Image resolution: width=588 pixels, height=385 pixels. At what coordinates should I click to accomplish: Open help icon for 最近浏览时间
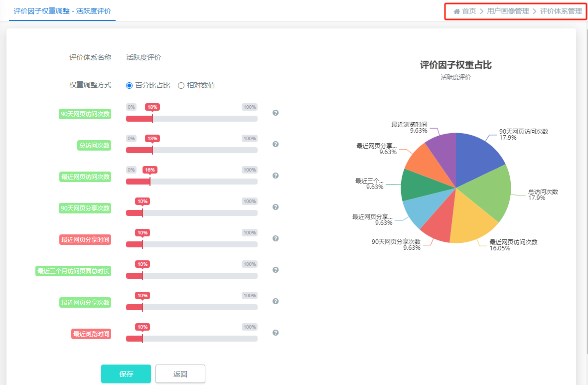(276, 333)
